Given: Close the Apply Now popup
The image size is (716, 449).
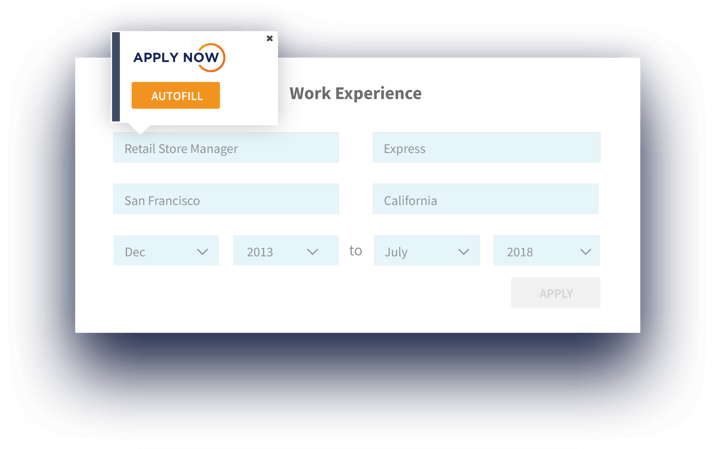Looking at the screenshot, I should click(269, 38).
